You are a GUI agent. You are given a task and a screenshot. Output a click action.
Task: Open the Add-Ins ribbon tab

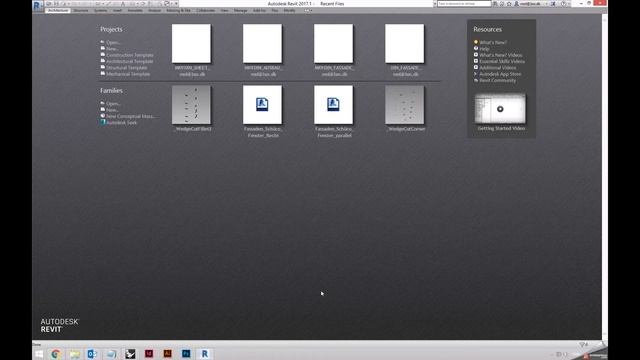259,11
